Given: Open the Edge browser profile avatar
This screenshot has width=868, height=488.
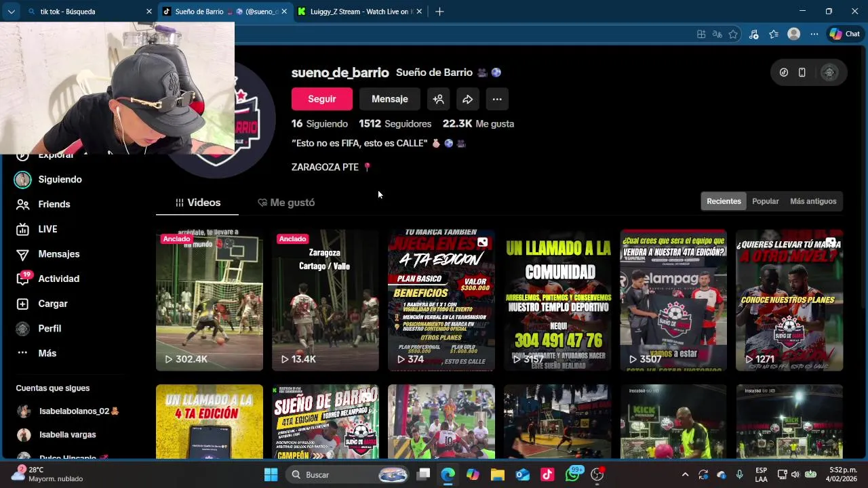Looking at the screenshot, I should pyautogui.click(x=793, y=34).
